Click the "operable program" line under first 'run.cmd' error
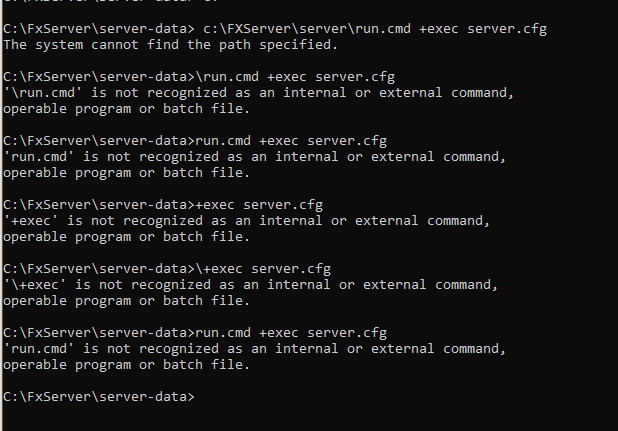 [125, 173]
